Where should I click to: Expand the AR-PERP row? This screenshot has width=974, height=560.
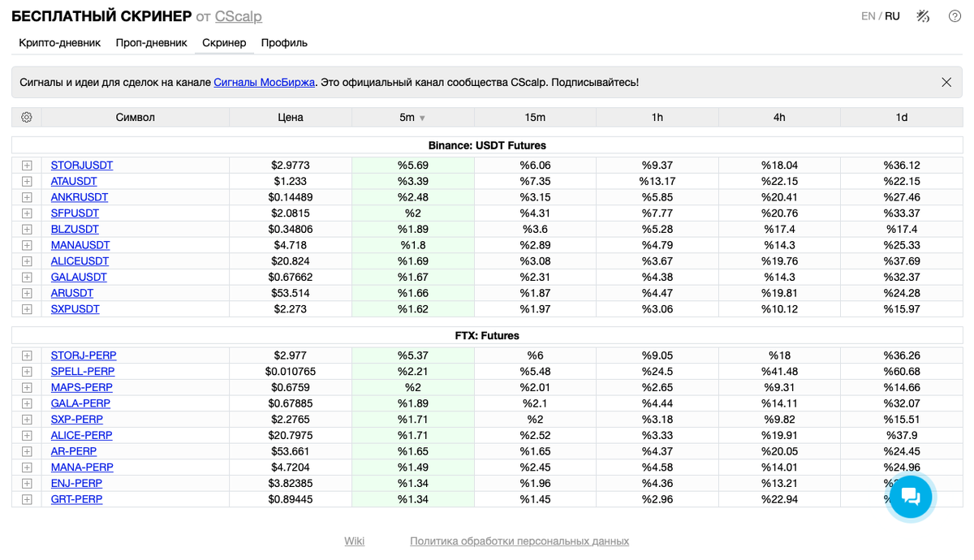click(x=27, y=451)
